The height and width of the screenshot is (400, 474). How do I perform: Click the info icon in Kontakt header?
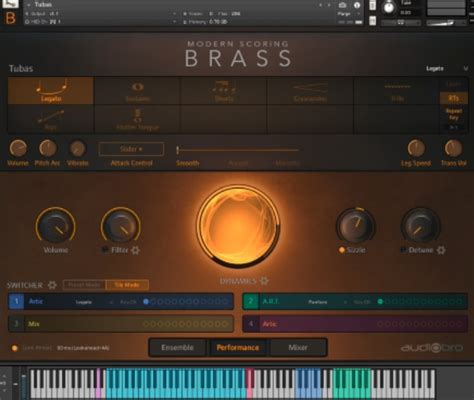[357, 5]
